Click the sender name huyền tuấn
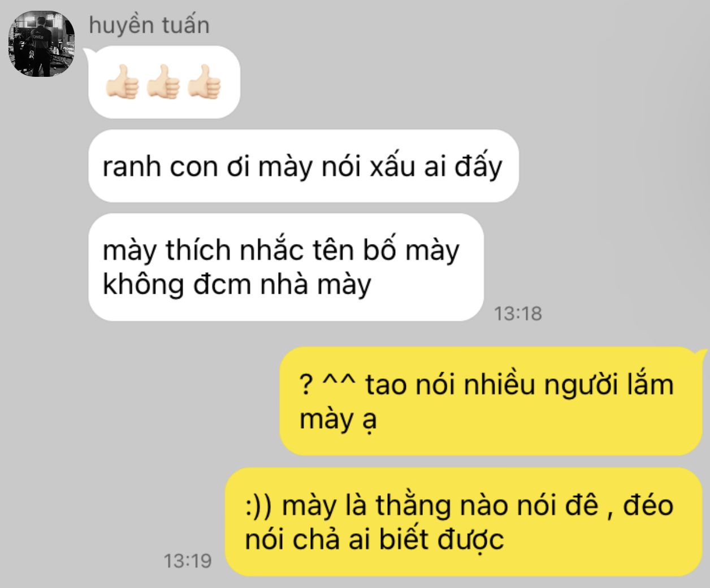 point(149,25)
